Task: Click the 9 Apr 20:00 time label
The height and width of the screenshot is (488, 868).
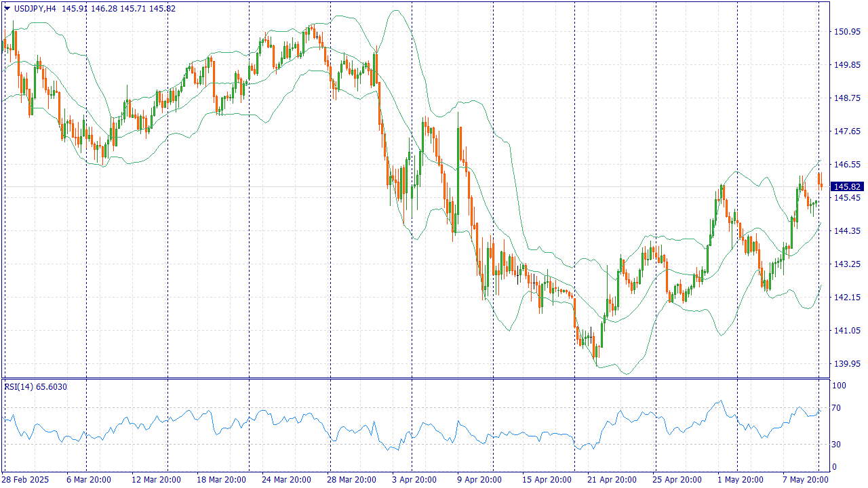Action: pos(479,480)
